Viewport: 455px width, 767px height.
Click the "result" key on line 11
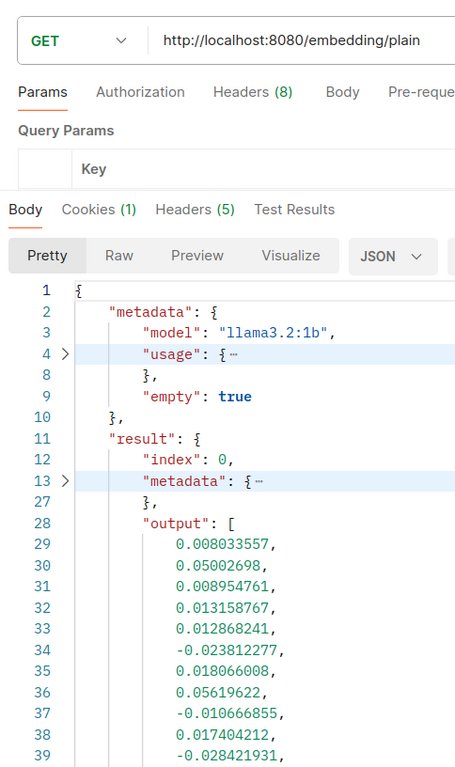pyautogui.click(x=142, y=439)
